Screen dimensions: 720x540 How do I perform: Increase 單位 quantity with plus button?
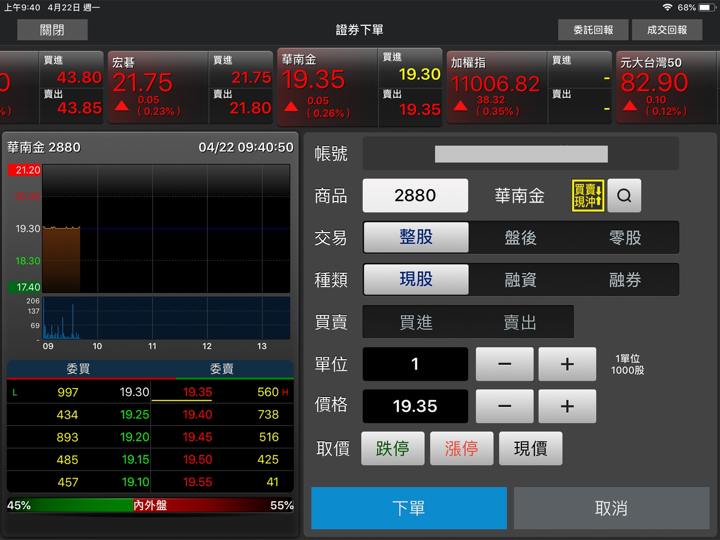point(567,364)
